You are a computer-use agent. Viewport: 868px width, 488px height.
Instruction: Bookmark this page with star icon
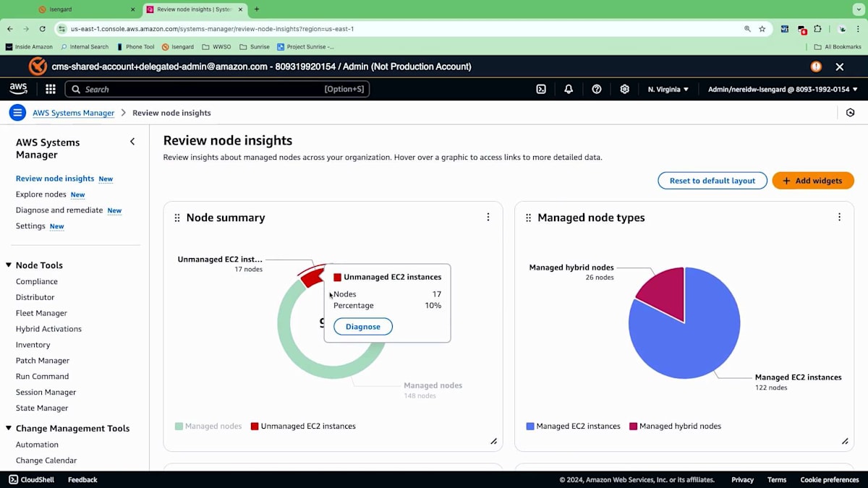762,29
